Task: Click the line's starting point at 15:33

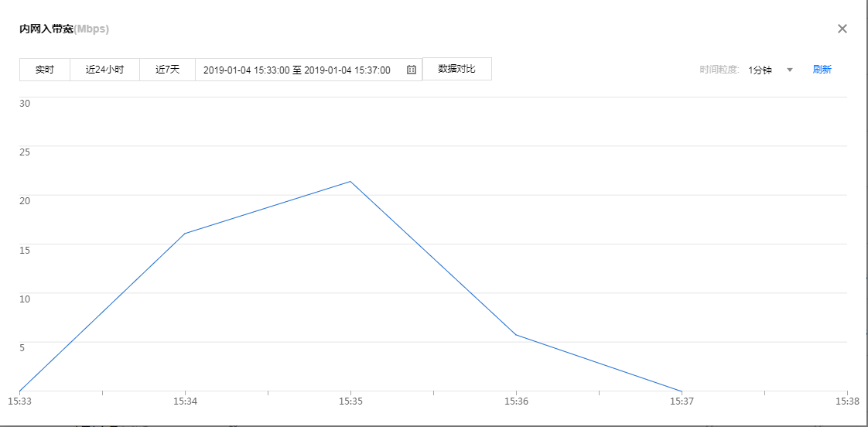Action: click(19, 391)
